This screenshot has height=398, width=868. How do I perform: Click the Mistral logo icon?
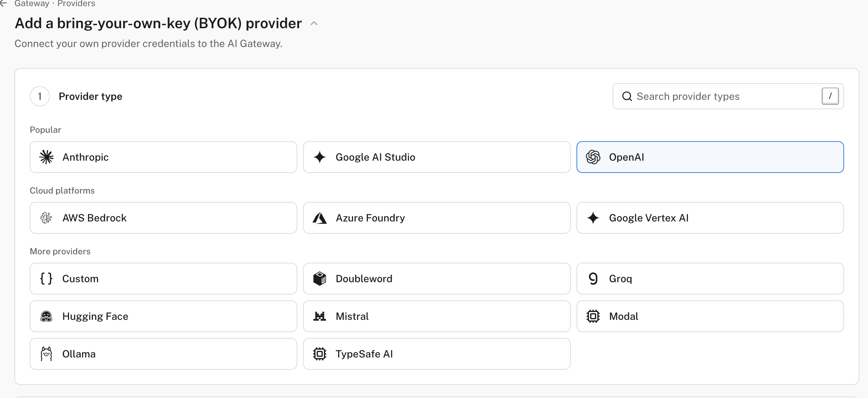(x=320, y=316)
